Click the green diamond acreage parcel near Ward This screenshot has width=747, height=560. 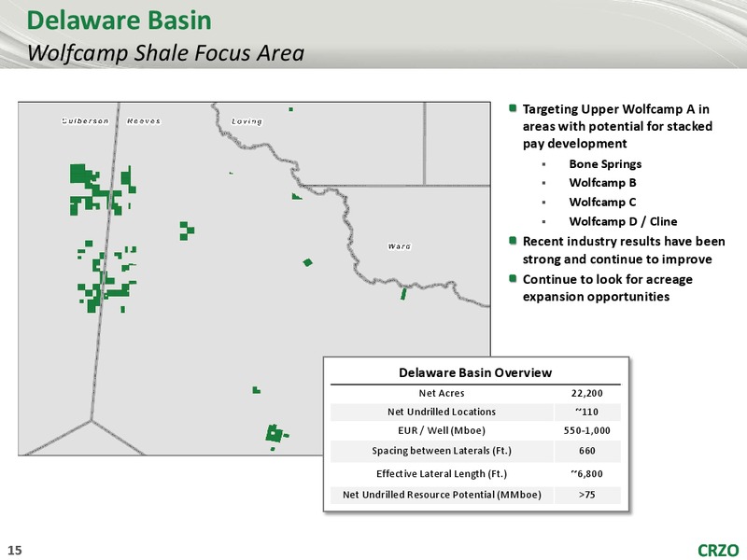308,262
